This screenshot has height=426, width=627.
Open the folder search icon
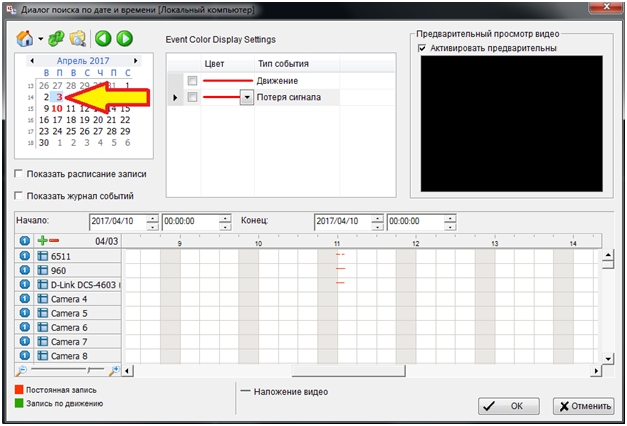coord(77,39)
